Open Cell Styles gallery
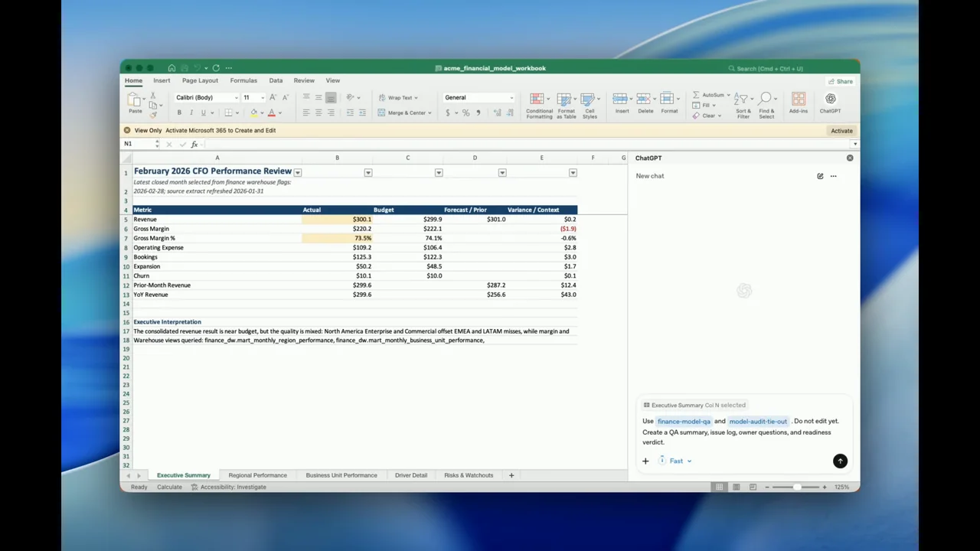This screenshot has height=551, width=980. [x=590, y=106]
